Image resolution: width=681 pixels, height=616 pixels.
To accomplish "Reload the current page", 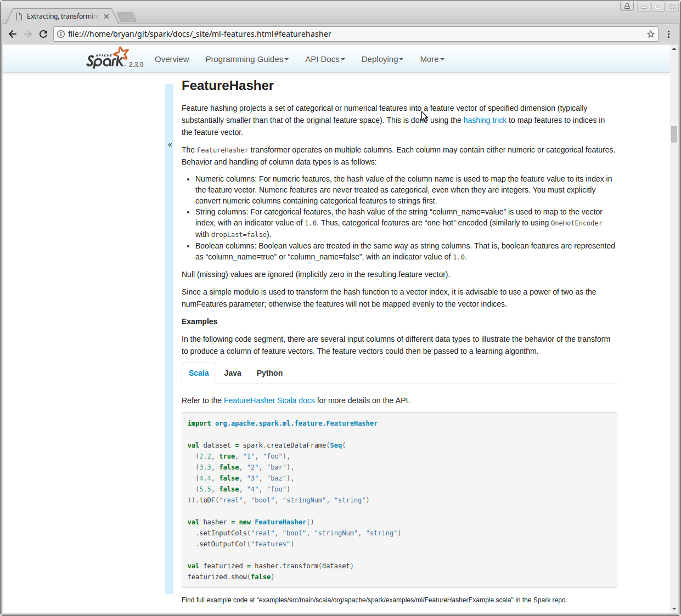I will (x=43, y=34).
